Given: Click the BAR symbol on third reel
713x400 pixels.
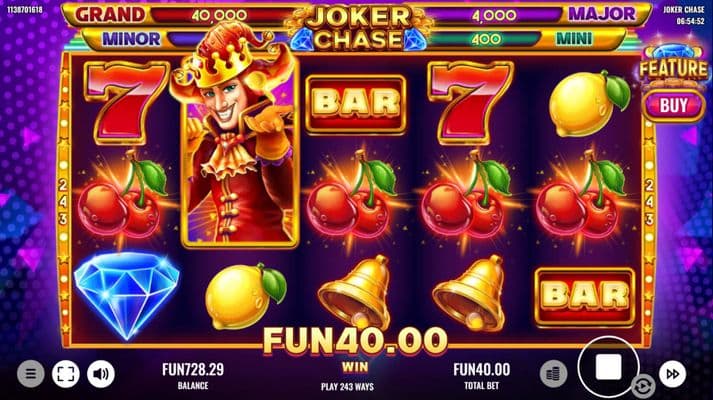Looking at the screenshot, I should (356, 105).
